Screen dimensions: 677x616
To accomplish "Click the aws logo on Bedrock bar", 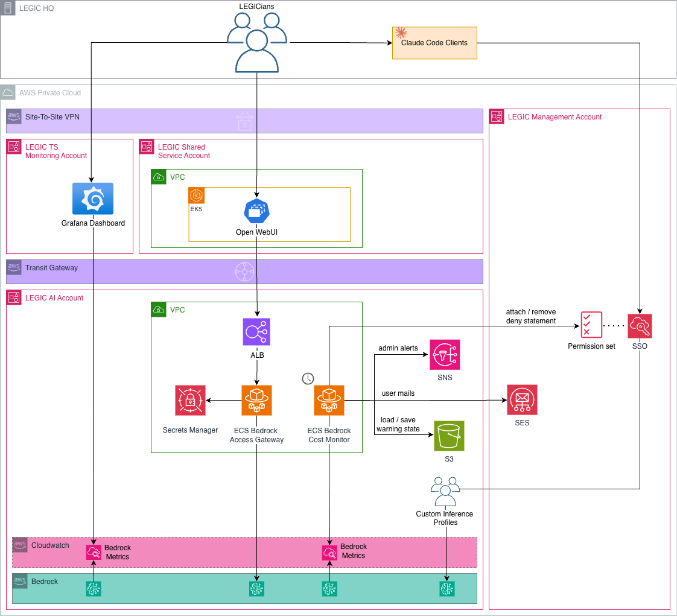I will [20, 581].
